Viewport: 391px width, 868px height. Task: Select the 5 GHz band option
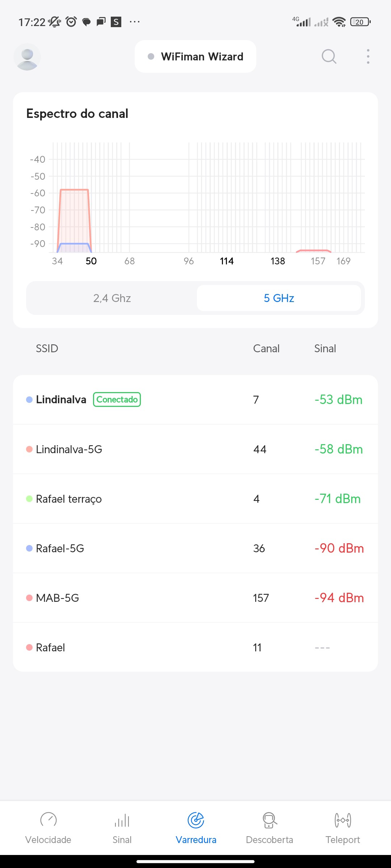coord(279,298)
